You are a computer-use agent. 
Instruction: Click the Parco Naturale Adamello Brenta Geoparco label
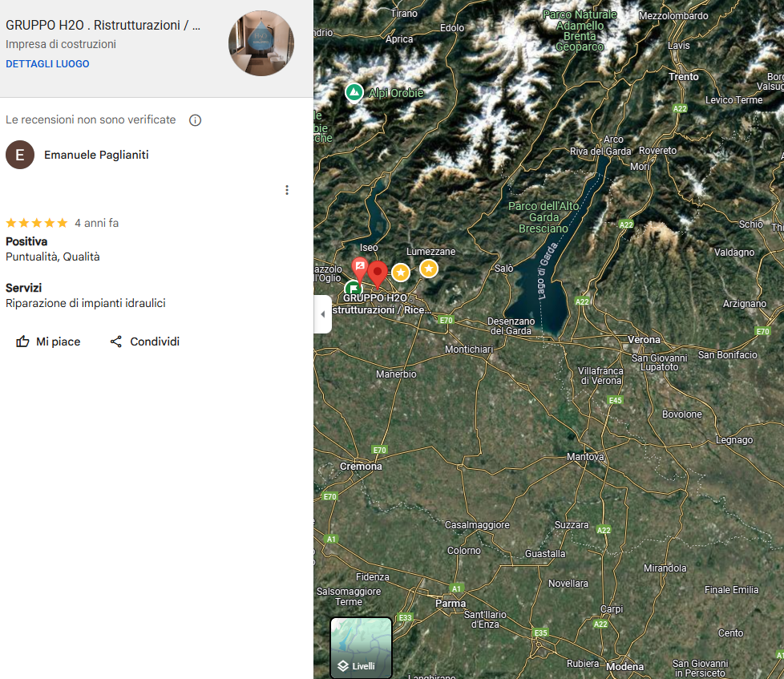[x=580, y=30]
